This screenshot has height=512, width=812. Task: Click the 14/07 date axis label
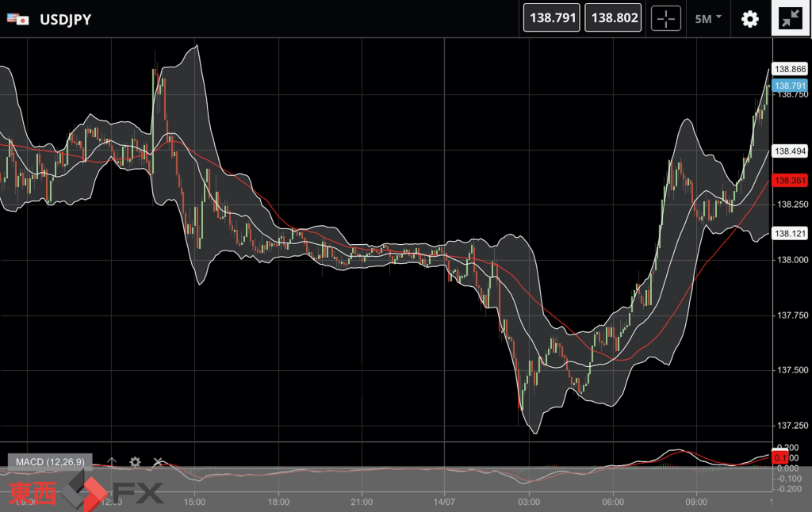click(x=444, y=502)
